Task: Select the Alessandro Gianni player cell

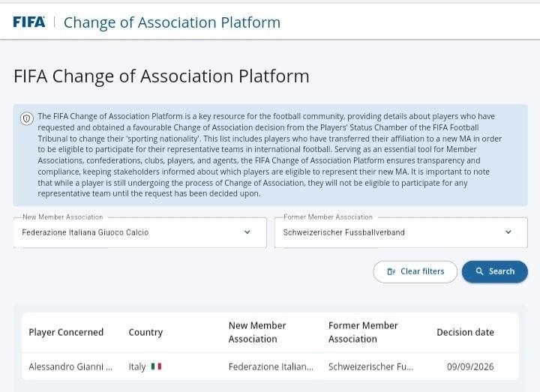Action: point(70,367)
